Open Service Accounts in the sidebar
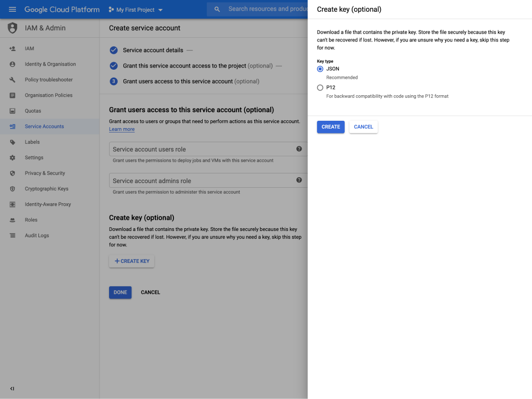Screen dimensions: 532x399 tap(44, 127)
